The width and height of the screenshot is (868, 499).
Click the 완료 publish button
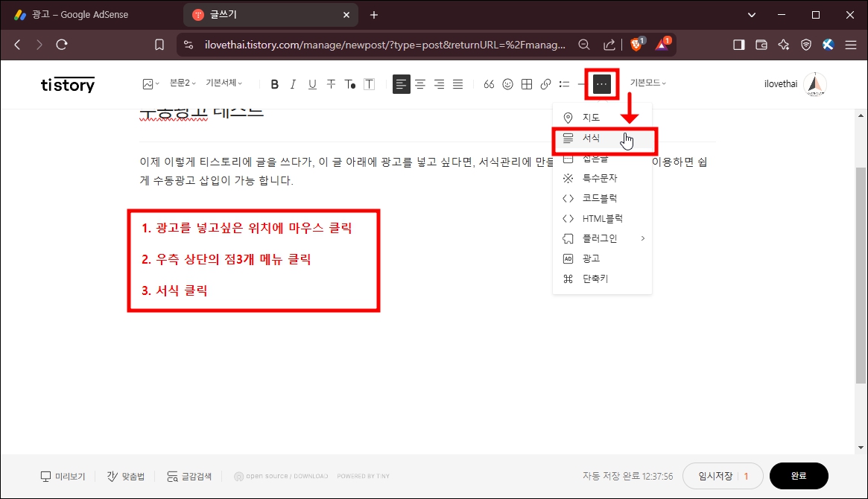point(799,476)
